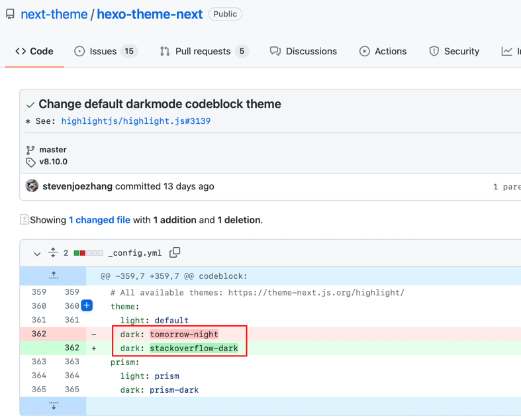521x420 pixels.
Task: Click the 1 changed file link
Action: click(x=99, y=220)
